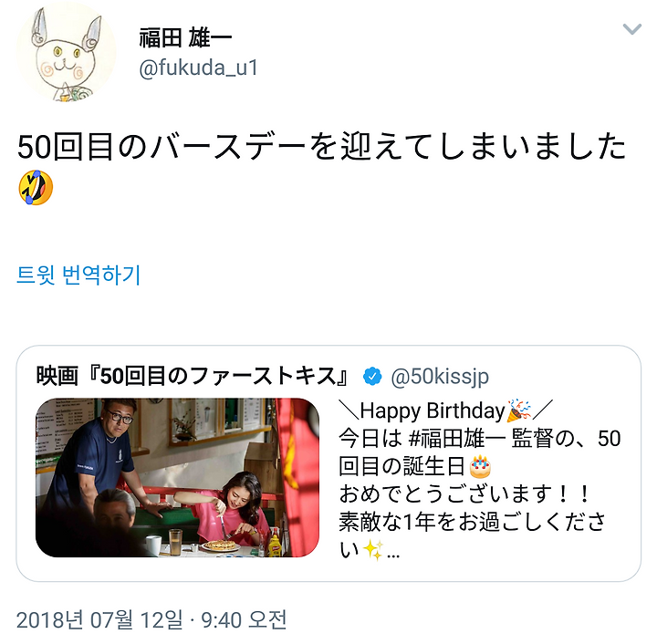The image size is (657, 644).
Task: Open the 映画『50回目のファーストキス』 account name
Action: (x=193, y=376)
